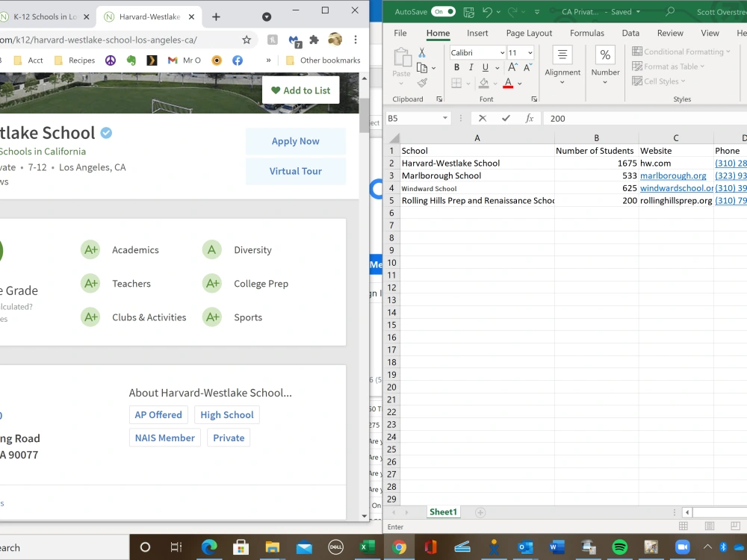This screenshot has width=747, height=560.
Task: Open the marlborough.org link in cell C3
Action: 673,175
